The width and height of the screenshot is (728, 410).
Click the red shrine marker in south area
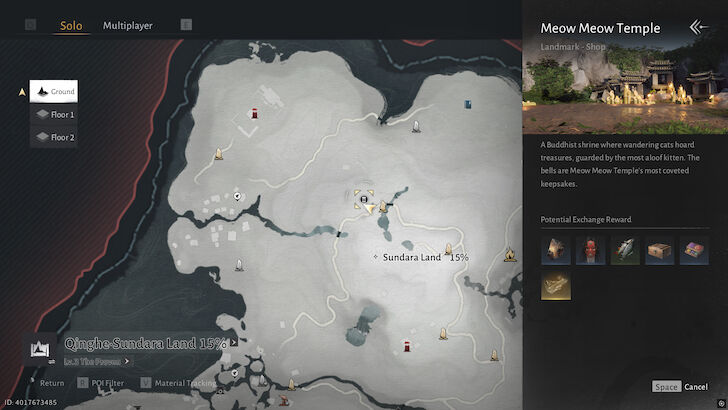(x=407, y=346)
